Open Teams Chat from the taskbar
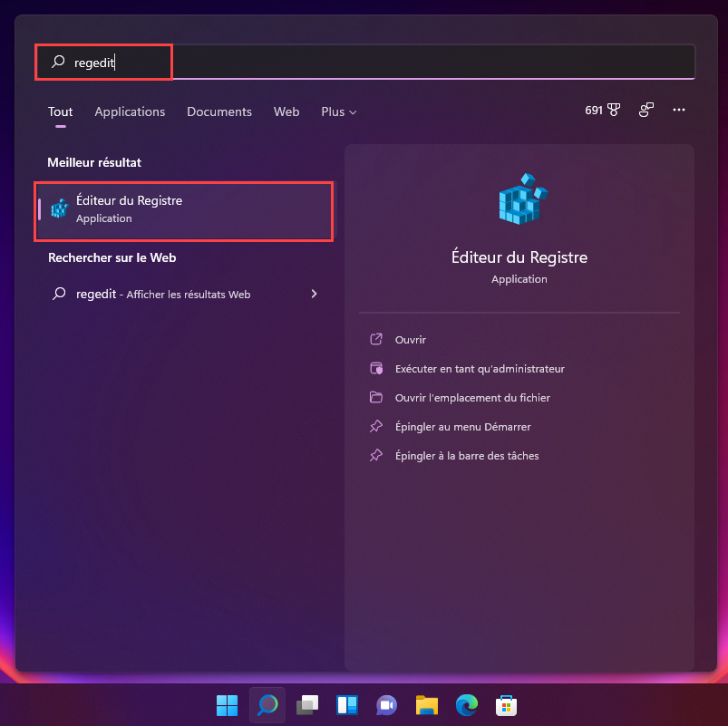Viewport: 728px width, 726px height. [387, 705]
